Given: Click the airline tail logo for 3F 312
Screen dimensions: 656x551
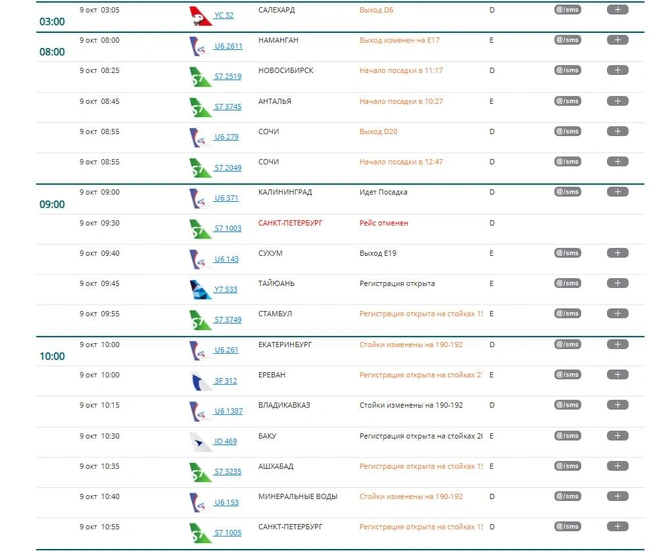Looking at the screenshot, I should 200,381.
